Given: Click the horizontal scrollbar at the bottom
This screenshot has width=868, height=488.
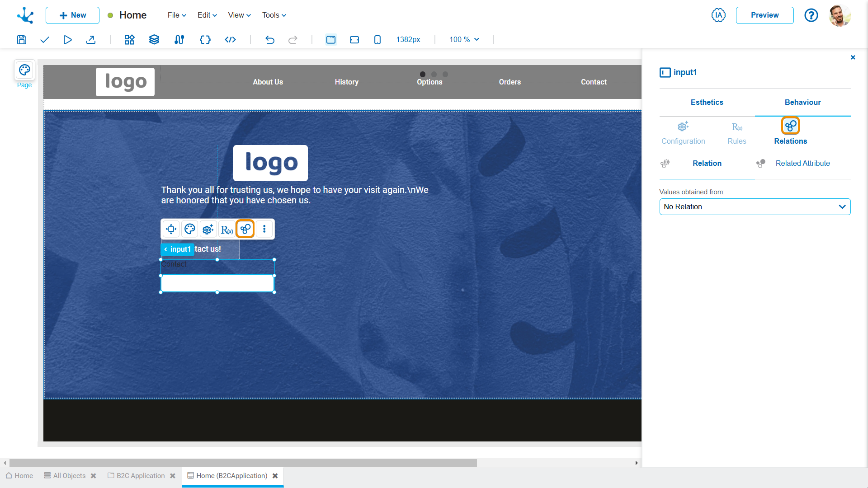Looking at the screenshot, I should click(243, 463).
